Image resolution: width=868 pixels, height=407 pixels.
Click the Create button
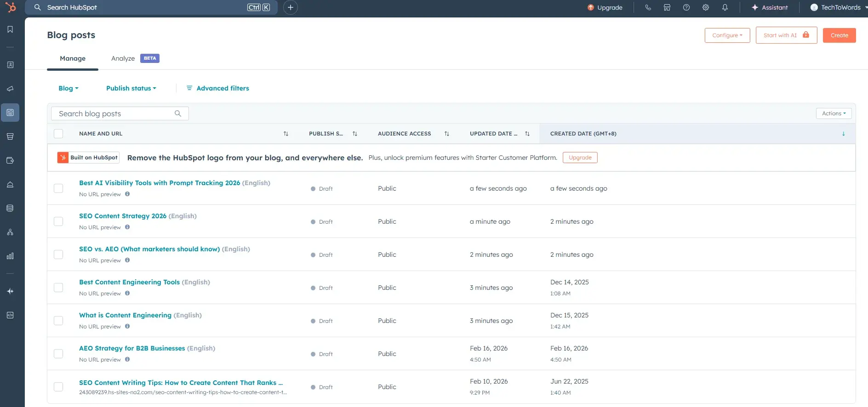pyautogui.click(x=839, y=35)
